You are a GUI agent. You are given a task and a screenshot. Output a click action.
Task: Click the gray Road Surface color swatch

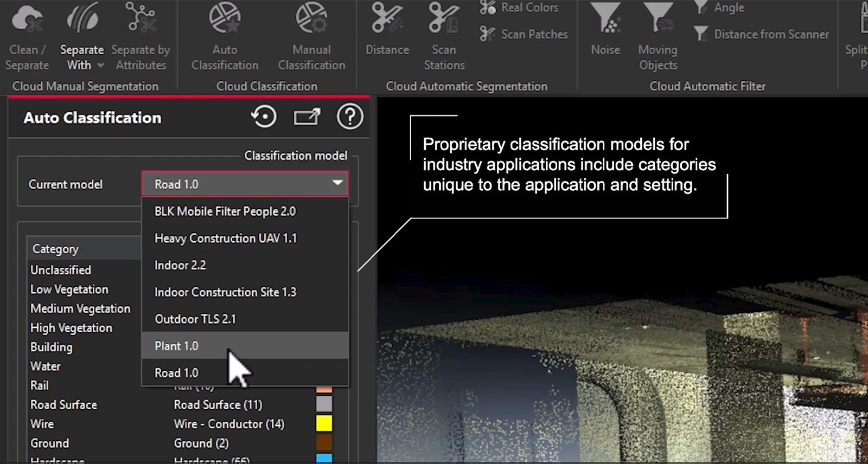point(324,404)
